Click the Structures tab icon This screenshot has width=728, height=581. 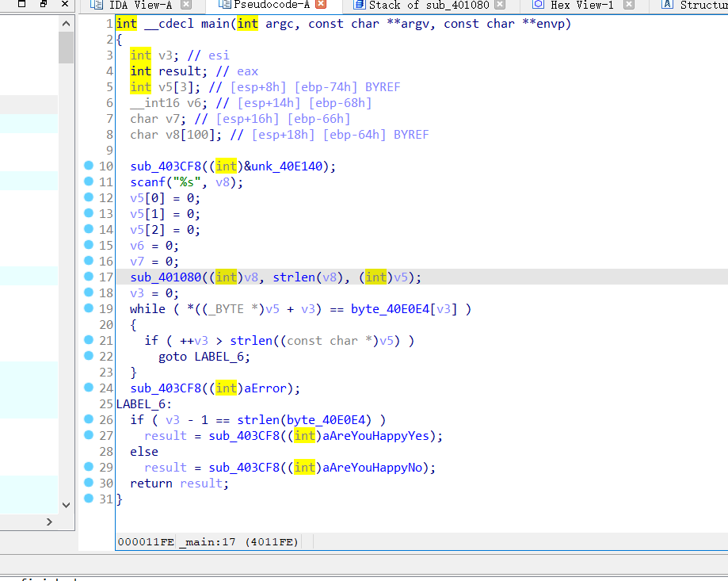[667, 5]
